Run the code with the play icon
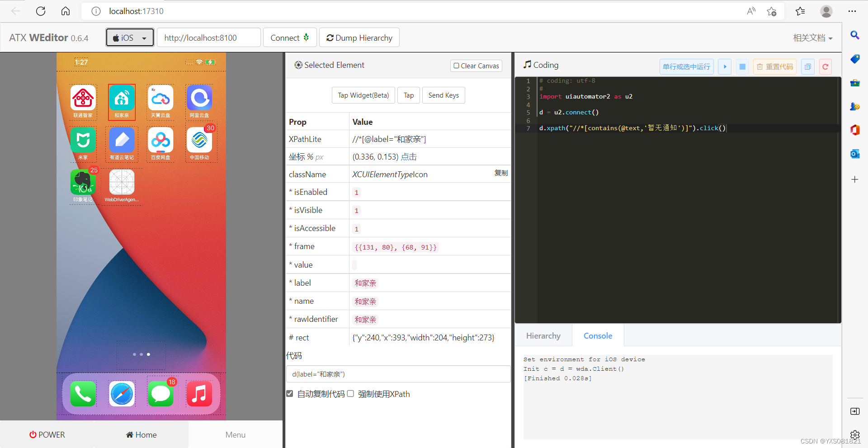 coord(724,66)
